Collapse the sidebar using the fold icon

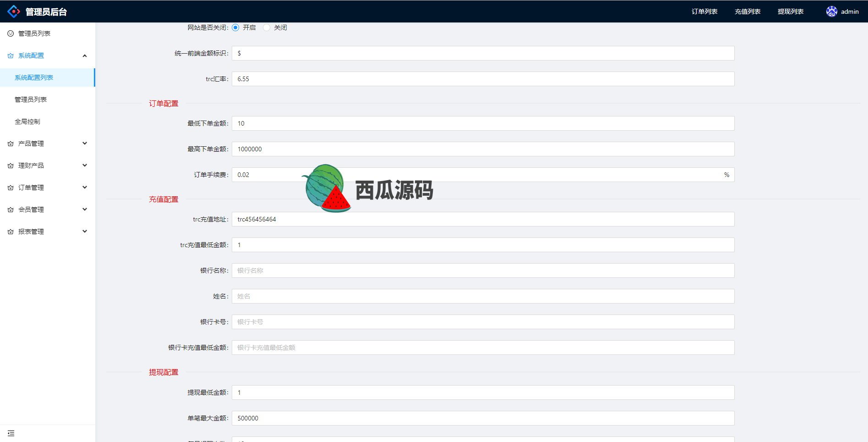point(11,433)
